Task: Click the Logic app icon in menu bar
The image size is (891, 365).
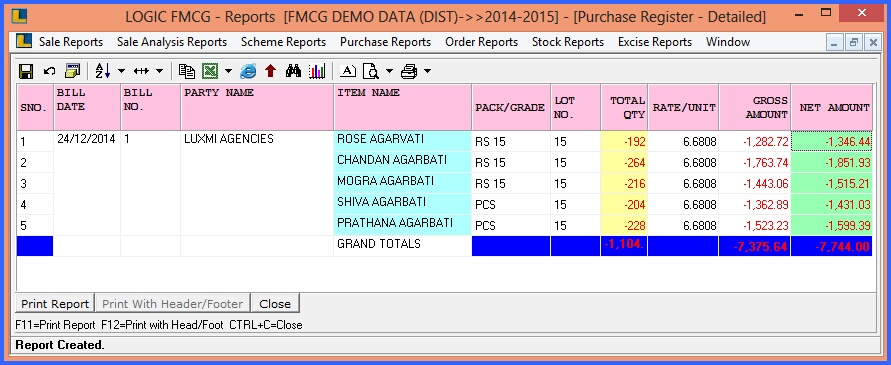Action: [x=23, y=41]
